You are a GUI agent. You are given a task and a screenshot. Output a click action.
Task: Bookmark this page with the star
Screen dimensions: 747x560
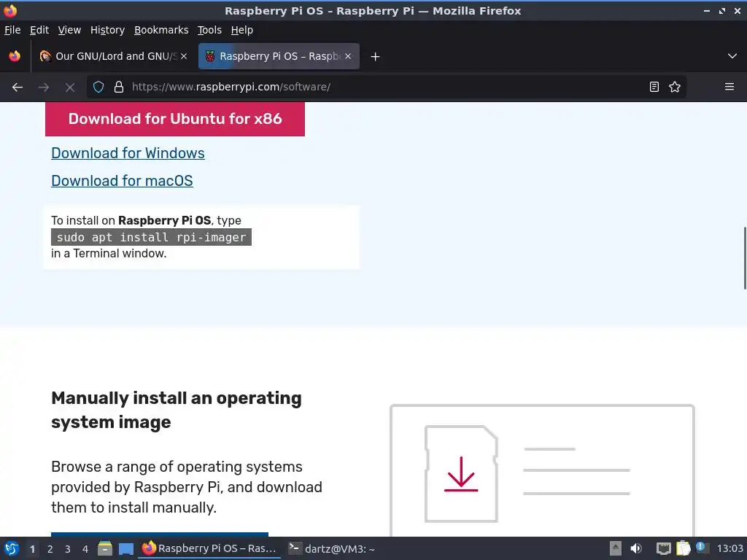coord(675,87)
